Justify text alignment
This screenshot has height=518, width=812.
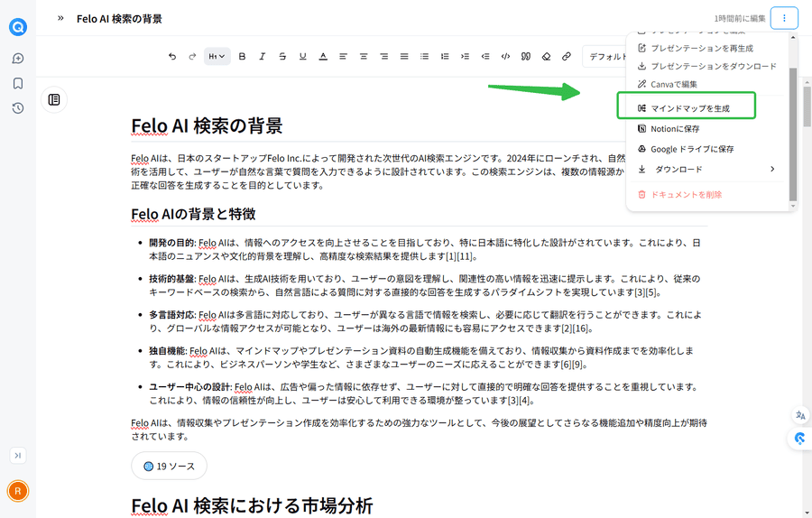pyautogui.click(x=404, y=57)
